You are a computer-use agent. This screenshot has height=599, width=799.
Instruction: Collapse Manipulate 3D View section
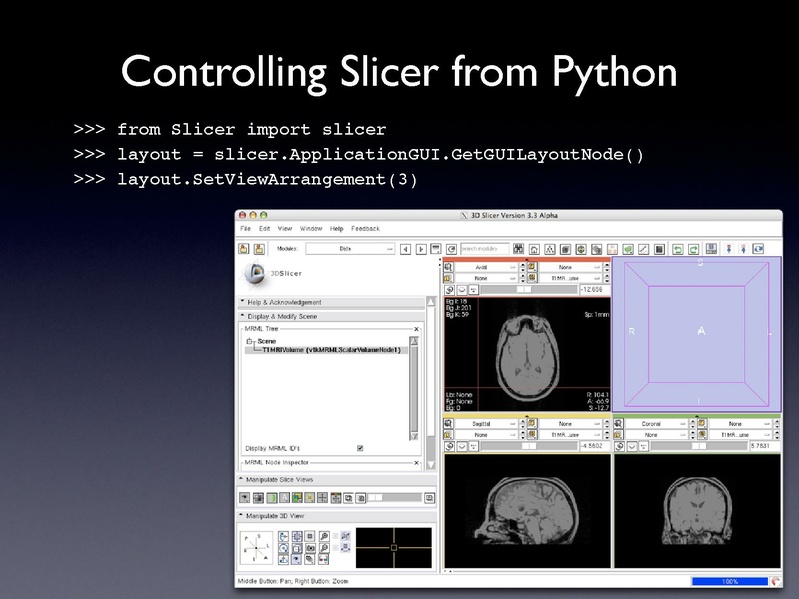click(x=336, y=516)
